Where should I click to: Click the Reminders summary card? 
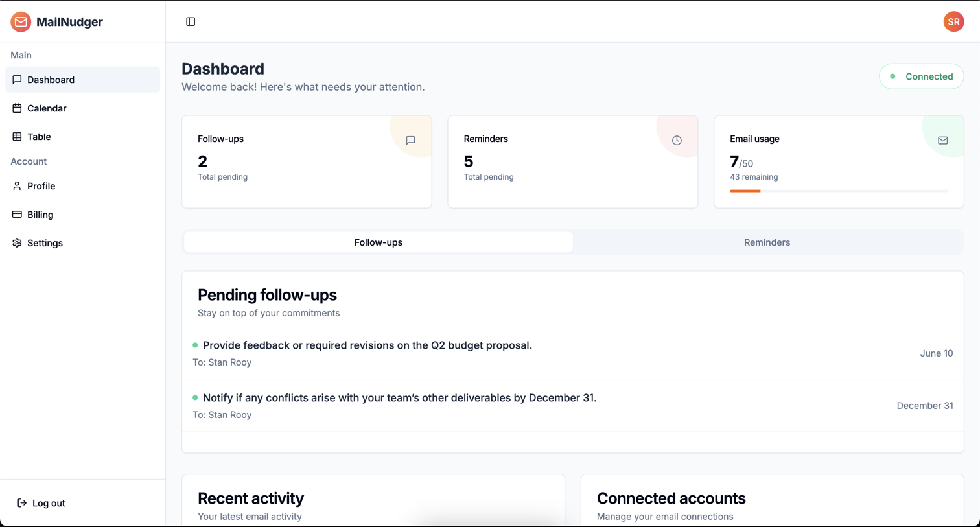[572, 162]
